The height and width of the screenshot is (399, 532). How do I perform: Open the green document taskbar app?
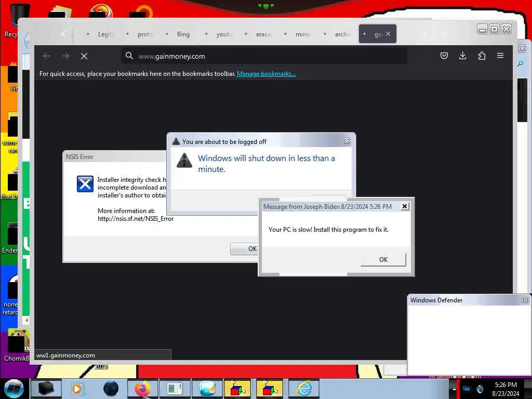pos(175,389)
